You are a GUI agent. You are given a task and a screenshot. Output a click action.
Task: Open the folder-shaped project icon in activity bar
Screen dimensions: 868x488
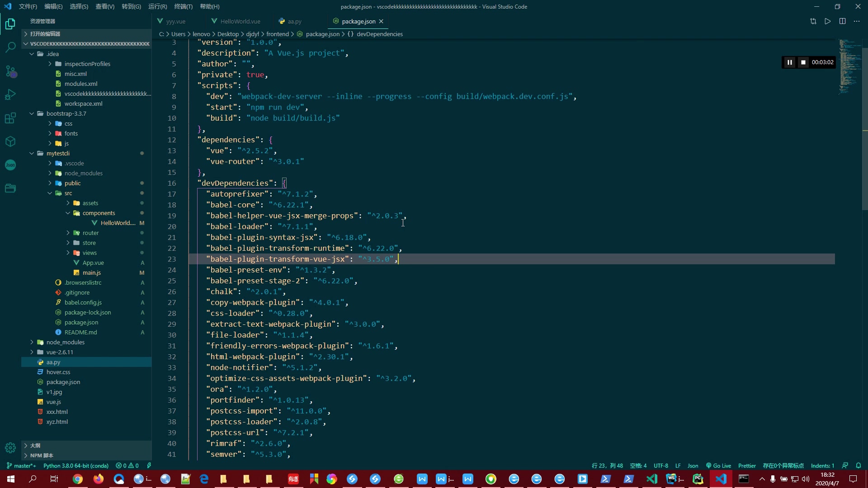[x=10, y=188]
